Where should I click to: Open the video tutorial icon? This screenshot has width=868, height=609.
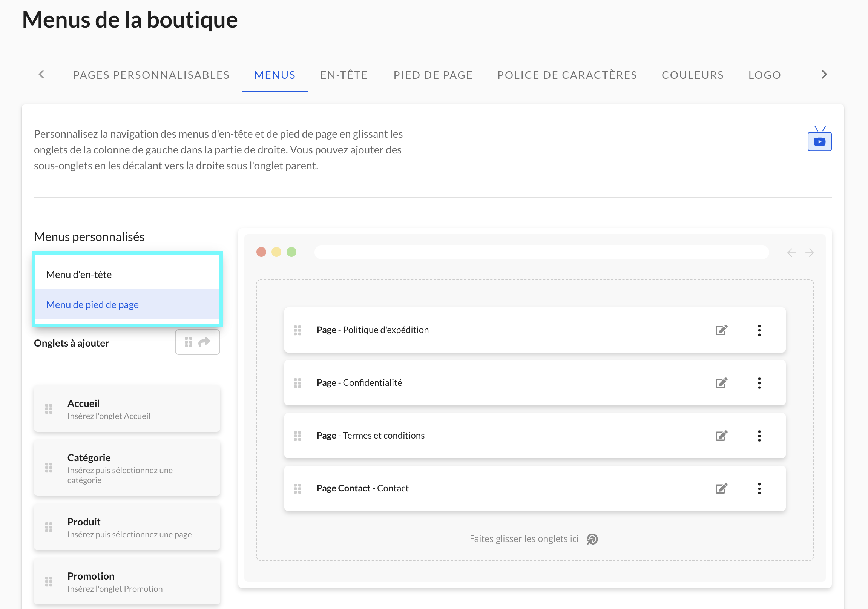(x=819, y=139)
